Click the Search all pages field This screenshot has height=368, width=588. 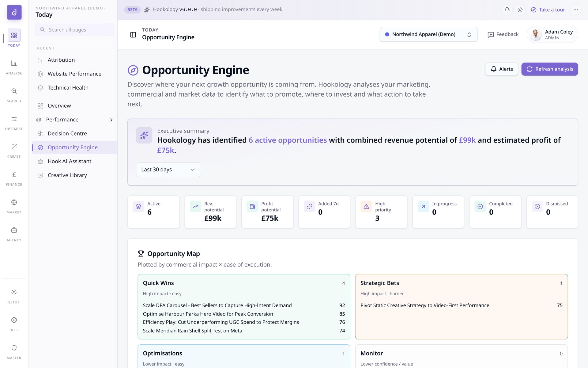click(x=75, y=30)
